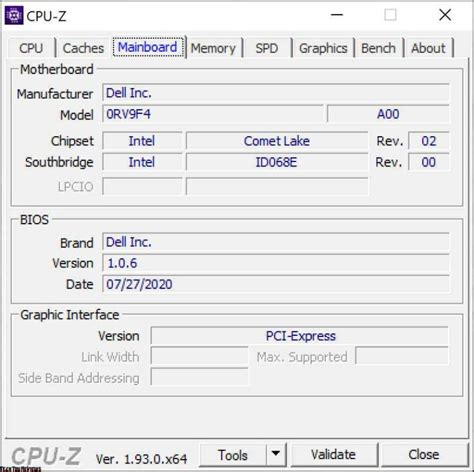The image size is (474, 472).
Task: Click the southbridge Rev. value 00
Action: tap(429, 162)
